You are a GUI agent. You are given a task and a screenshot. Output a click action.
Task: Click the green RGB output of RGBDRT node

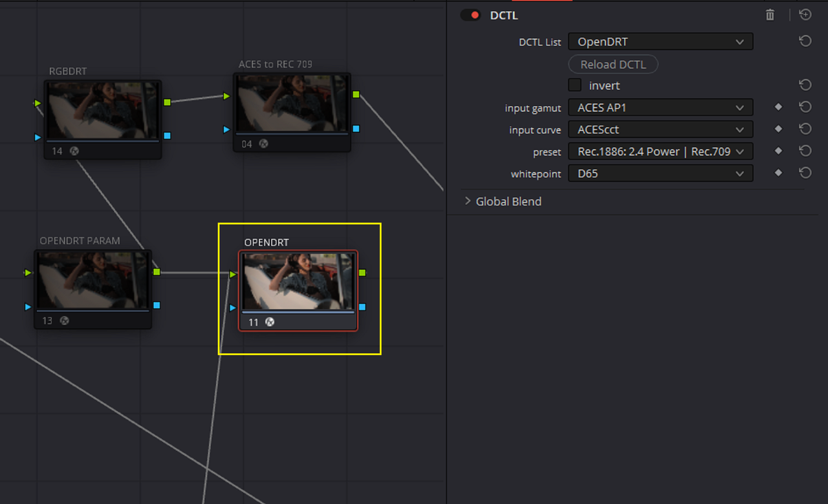point(167,102)
